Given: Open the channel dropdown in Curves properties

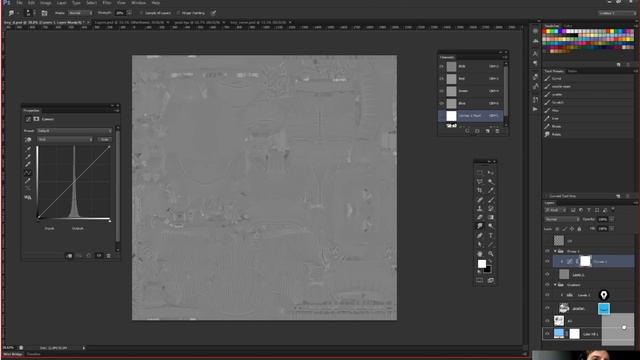Looking at the screenshot, I should 65,139.
